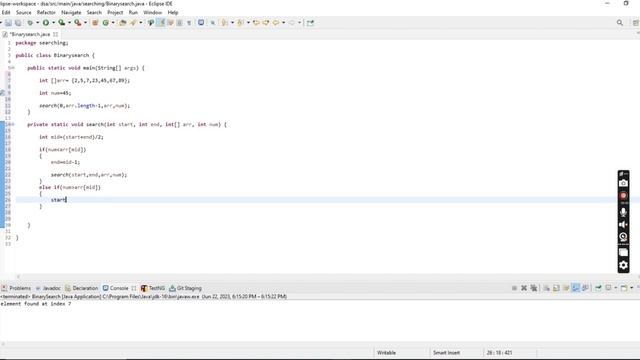This screenshot has height=360, width=640.
Task: Switch to the Console tab
Action: (116, 288)
